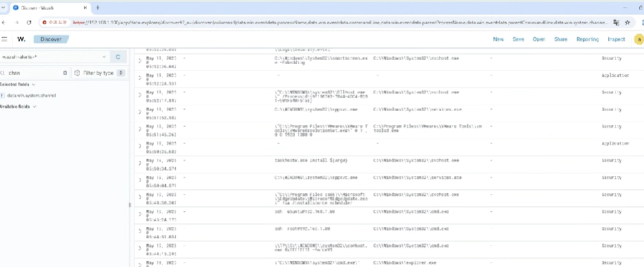Click the sidebar collapse handle
Screen dimensions: 644x267
tap(130, 205)
